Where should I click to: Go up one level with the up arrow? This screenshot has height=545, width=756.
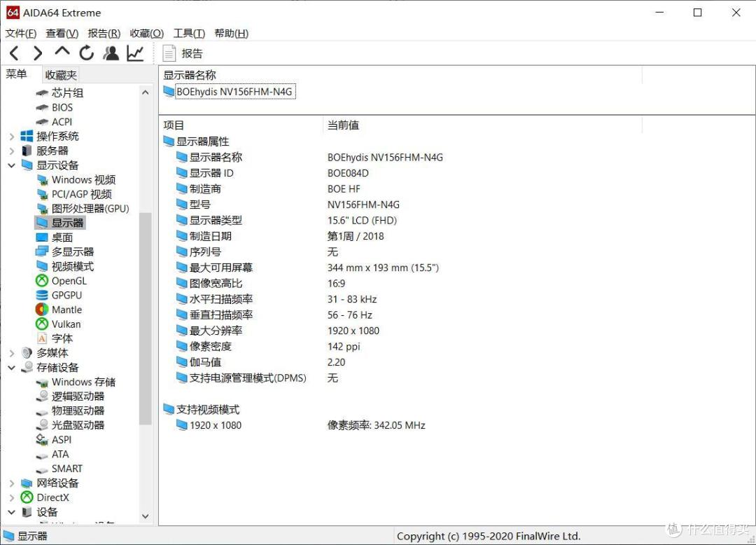(62, 51)
